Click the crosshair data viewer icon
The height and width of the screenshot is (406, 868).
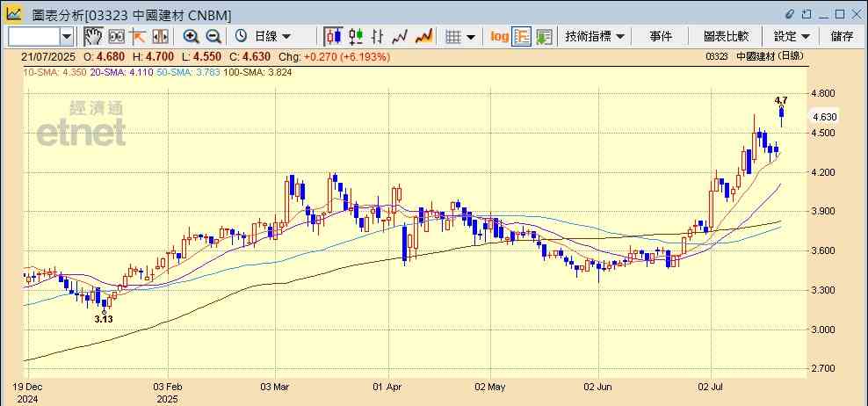[116, 37]
